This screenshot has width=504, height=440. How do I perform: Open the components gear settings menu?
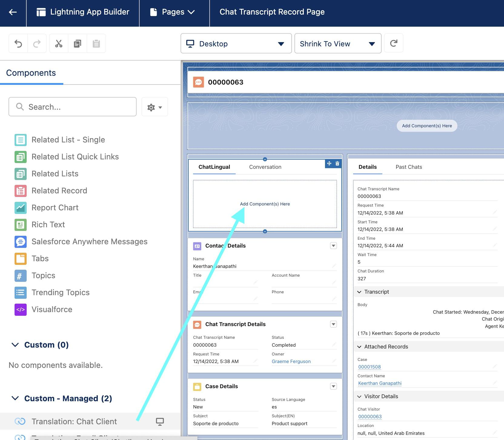[x=154, y=107]
